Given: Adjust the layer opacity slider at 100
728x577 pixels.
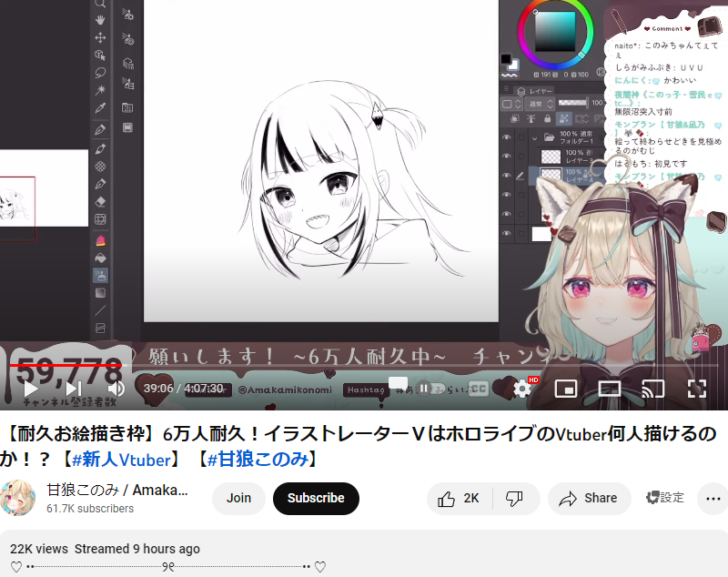Looking at the screenshot, I should pyautogui.click(x=572, y=103).
